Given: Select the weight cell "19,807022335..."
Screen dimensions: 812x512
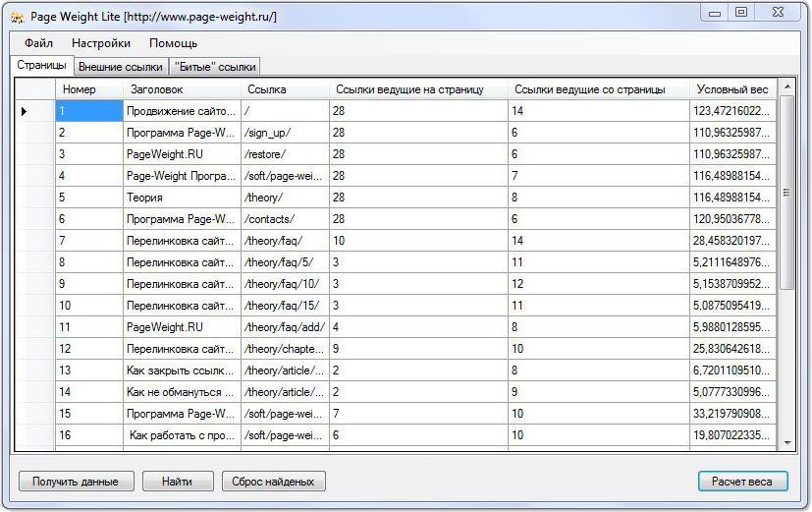Looking at the screenshot, I should pos(732,435).
